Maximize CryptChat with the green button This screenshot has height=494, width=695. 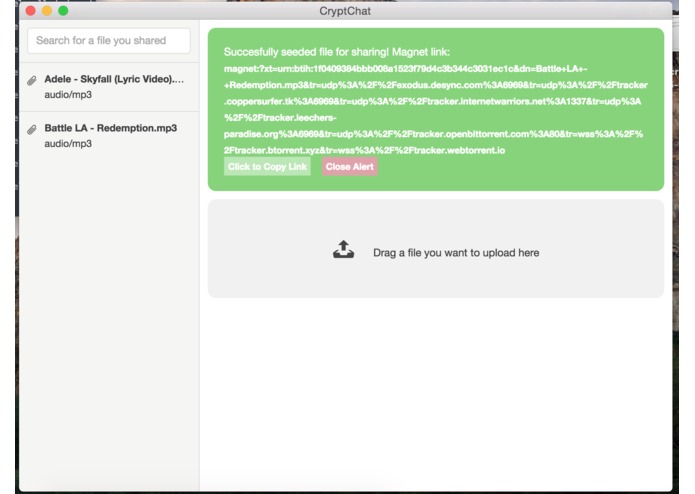point(63,11)
